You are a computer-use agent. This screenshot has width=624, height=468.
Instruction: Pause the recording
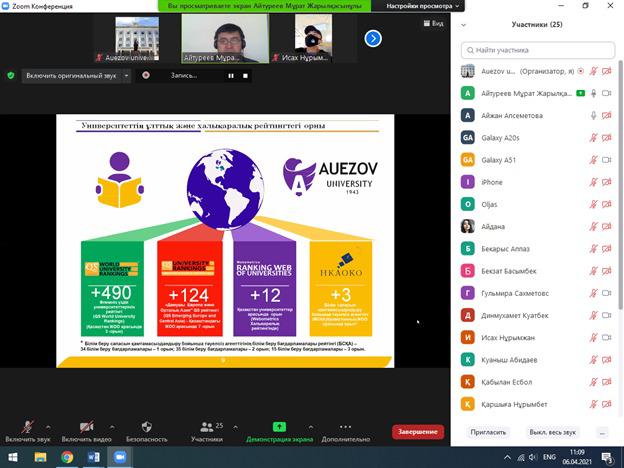pyautogui.click(x=231, y=76)
